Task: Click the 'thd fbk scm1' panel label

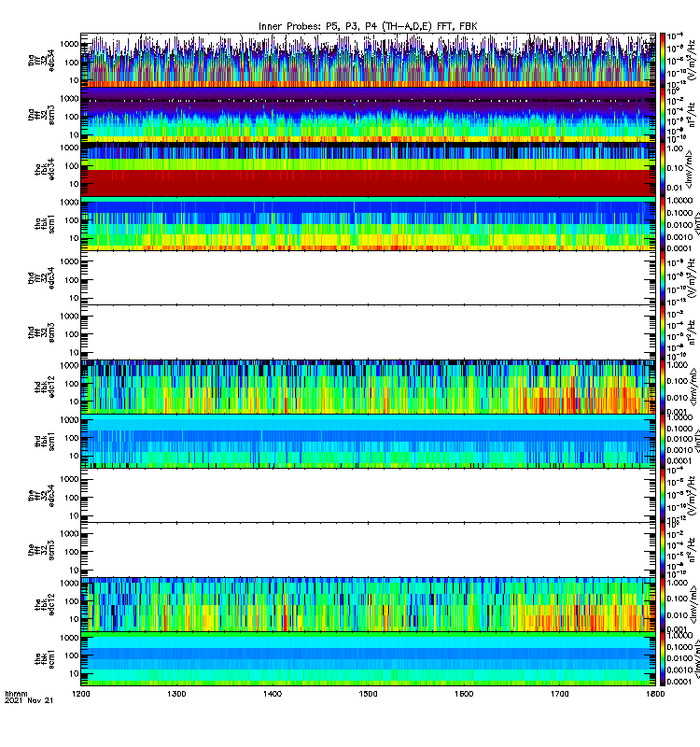Action: tap(44, 442)
